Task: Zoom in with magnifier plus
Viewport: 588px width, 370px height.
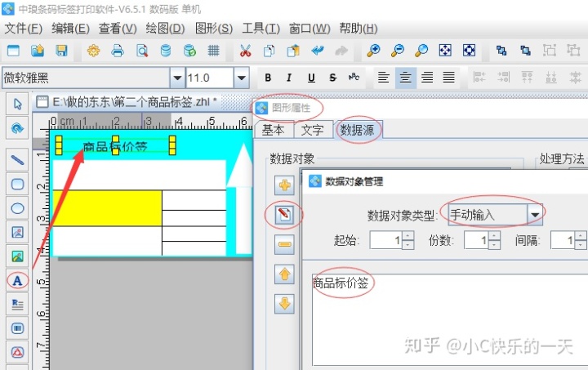Action: click(373, 51)
